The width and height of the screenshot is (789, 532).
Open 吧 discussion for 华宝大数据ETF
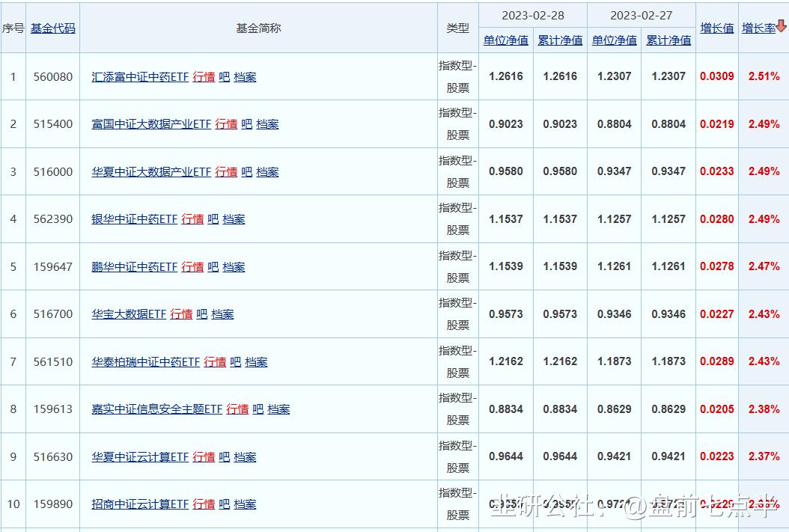[201, 314]
